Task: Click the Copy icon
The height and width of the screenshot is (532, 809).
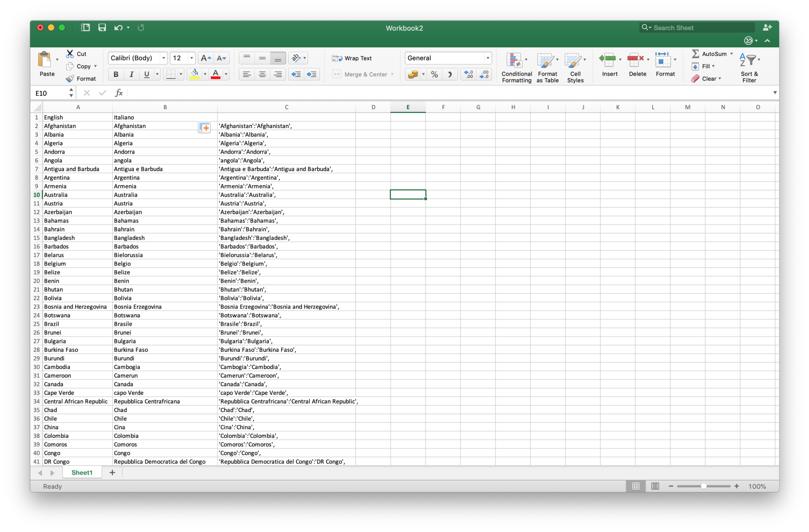Action: click(x=70, y=66)
